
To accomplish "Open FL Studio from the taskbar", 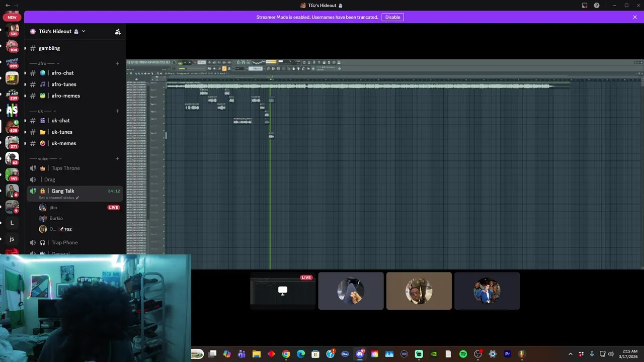I will 522,354.
